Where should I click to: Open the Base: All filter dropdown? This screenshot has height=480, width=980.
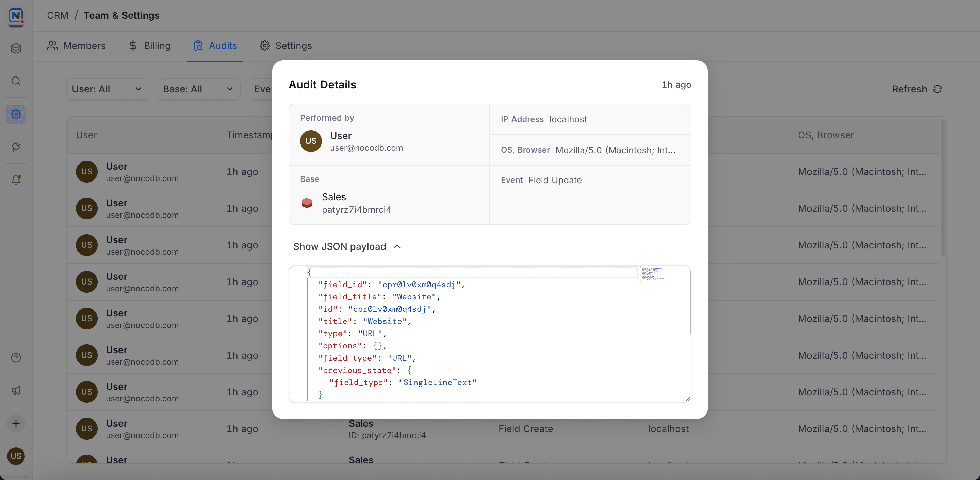[199, 89]
